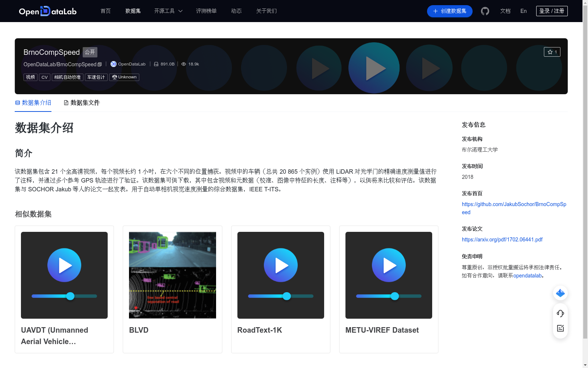The height and width of the screenshot is (368, 588).
Task: Open the GitHub icon in the header
Action: (x=485, y=11)
